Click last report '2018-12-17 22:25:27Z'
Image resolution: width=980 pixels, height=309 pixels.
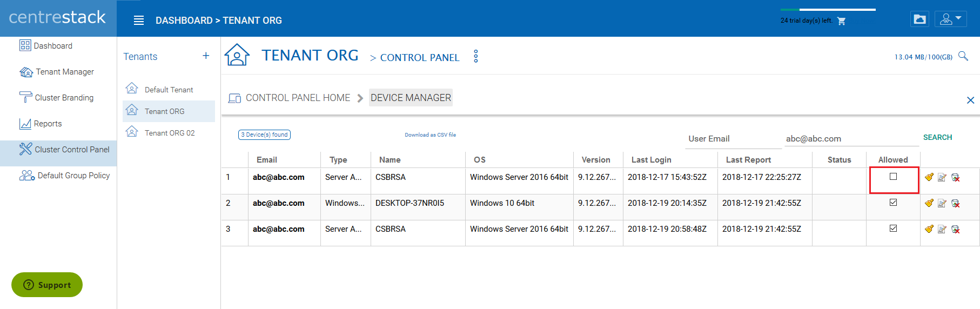point(762,177)
